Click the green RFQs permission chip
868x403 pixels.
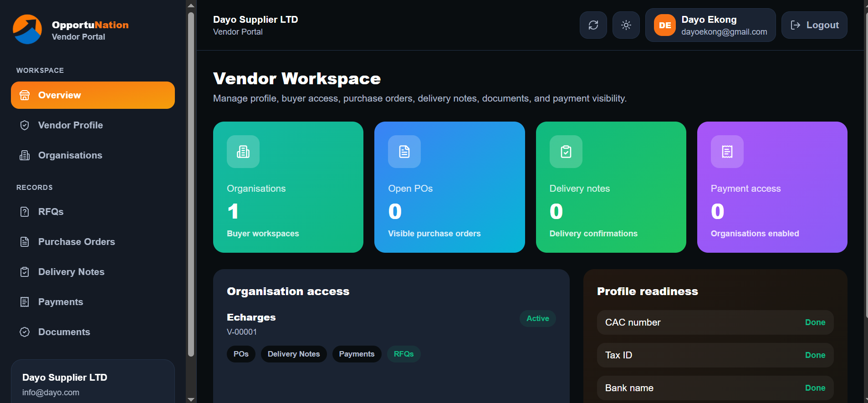404,354
